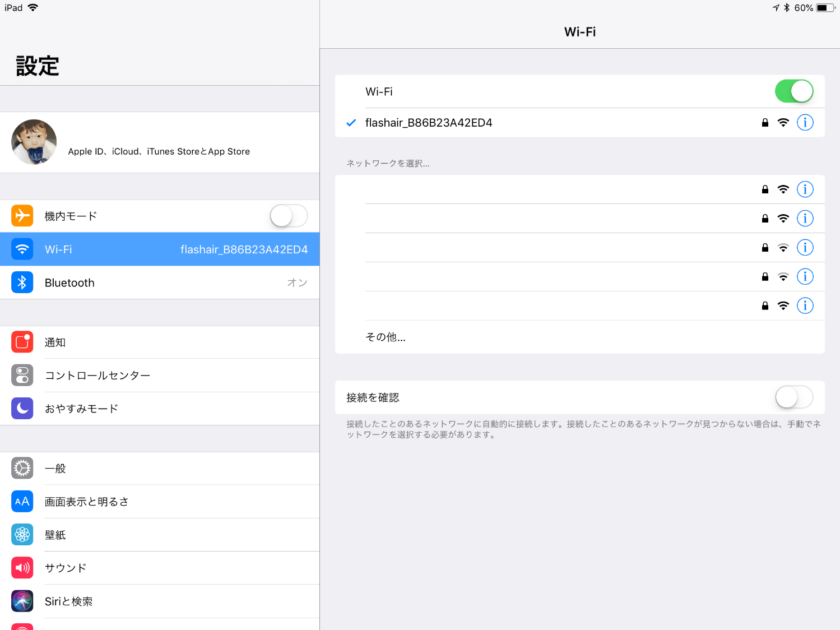Tap the オン status on Bluetooth row
Screen dimensions: 840x630
click(297, 282)
